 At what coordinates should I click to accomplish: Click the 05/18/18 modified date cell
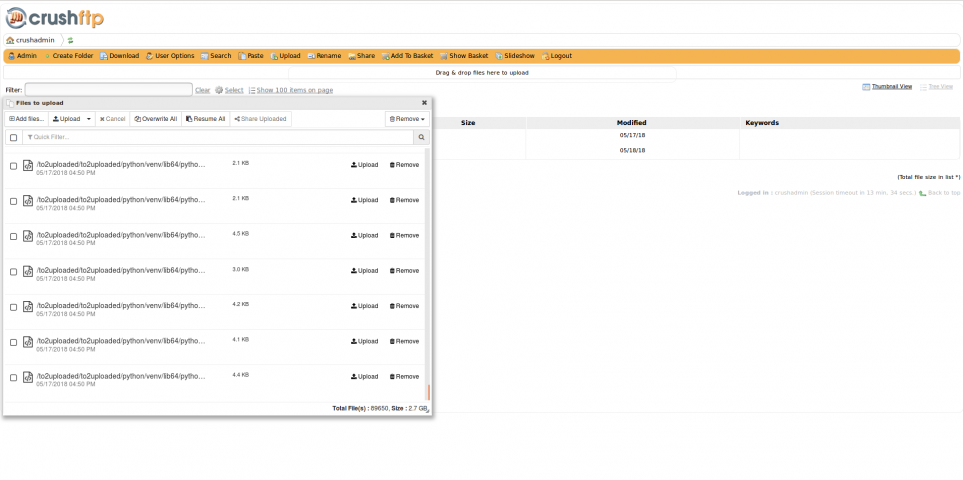632,150
